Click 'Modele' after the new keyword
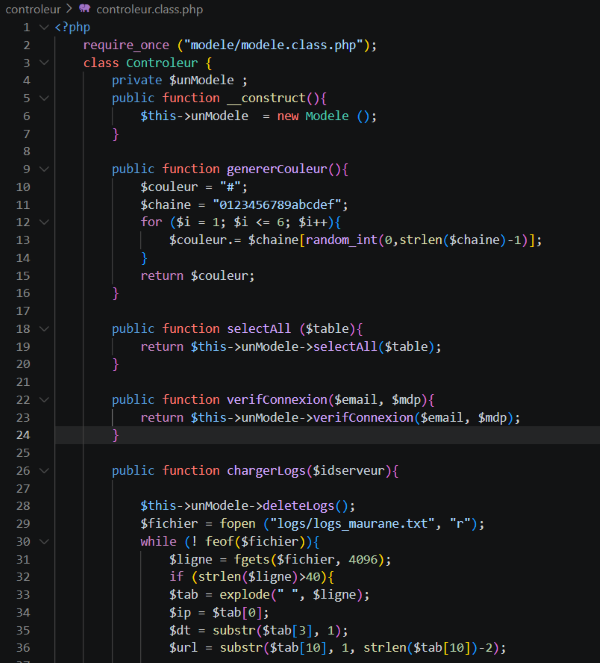 click(327, 116)
